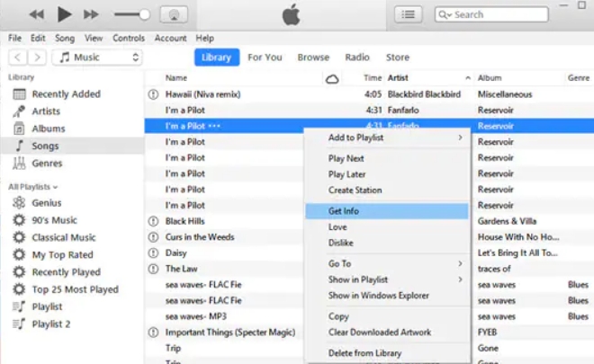Open the File menu
This screenshot has width=594, height=364.
coord(14,39)
